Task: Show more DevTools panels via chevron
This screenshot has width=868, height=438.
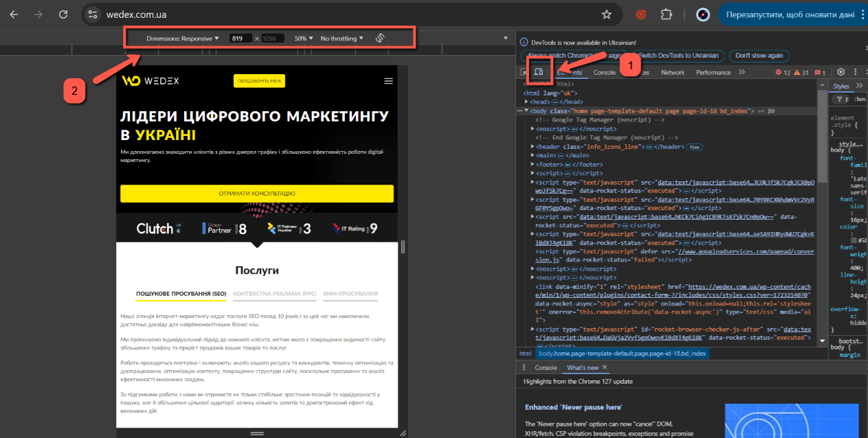Action: click(742, 72)
